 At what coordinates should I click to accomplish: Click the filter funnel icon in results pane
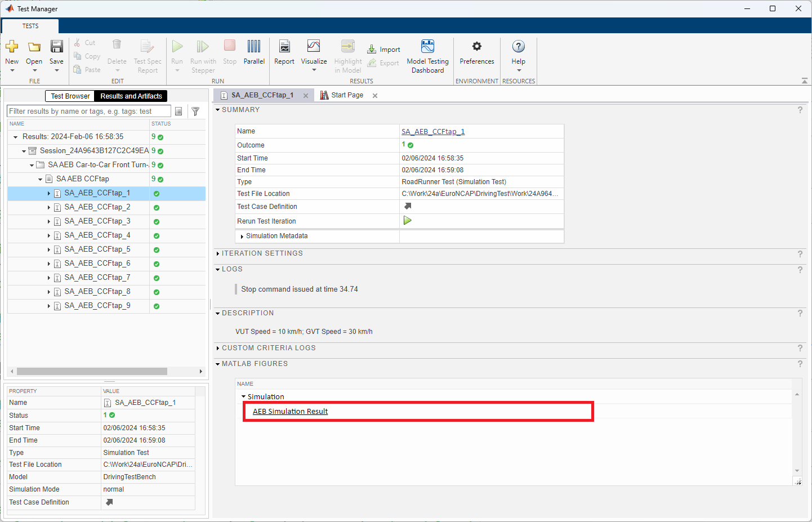pyautogui.click(x=195, y=111)
